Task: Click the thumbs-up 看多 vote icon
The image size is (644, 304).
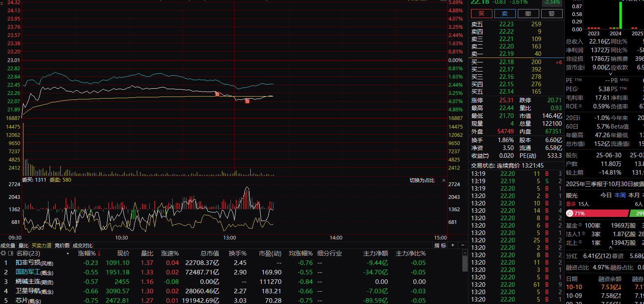Action: [x=570, y=213]
